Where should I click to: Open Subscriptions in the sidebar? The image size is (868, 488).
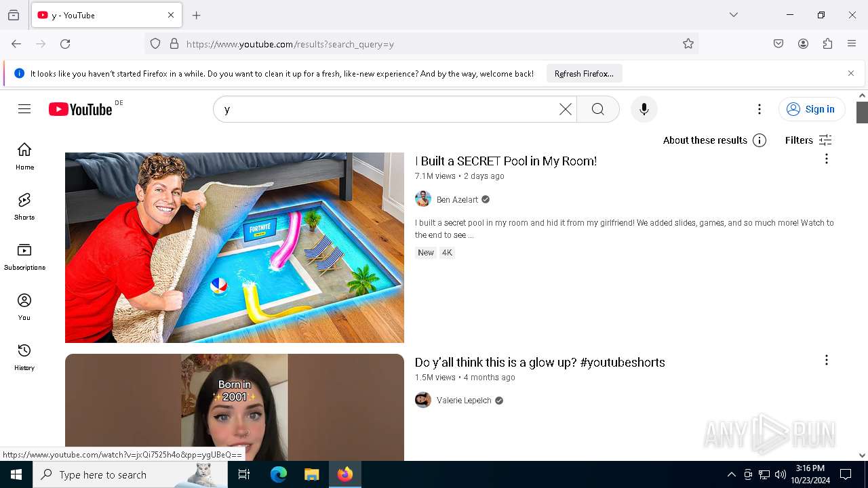point(24,257)
